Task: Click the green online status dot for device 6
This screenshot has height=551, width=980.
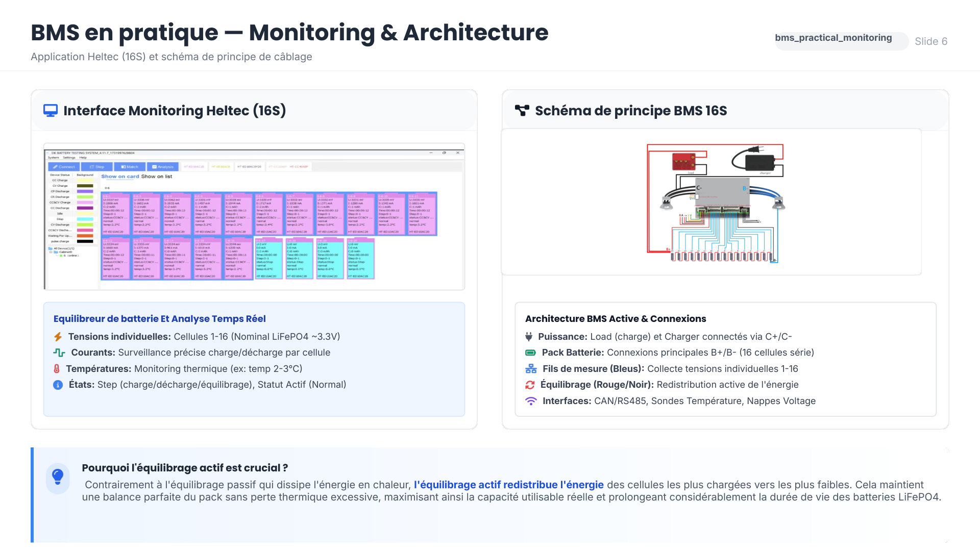Action: coord(61,256)
